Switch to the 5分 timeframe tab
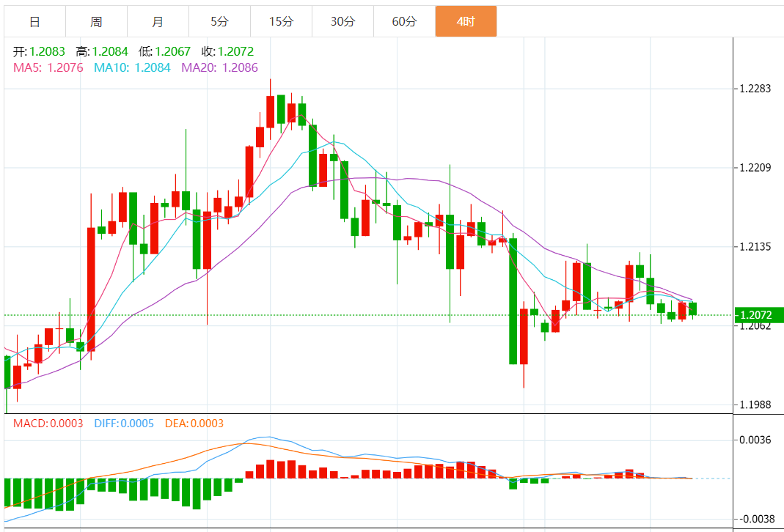Screen dimensions: 784x532 click(219, 21)
